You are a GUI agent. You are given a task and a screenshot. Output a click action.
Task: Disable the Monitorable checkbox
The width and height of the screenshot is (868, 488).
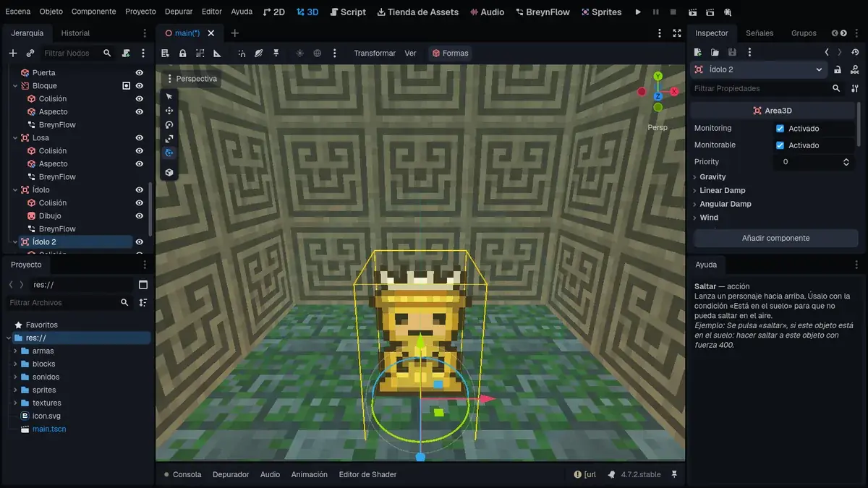pos(780,145)
